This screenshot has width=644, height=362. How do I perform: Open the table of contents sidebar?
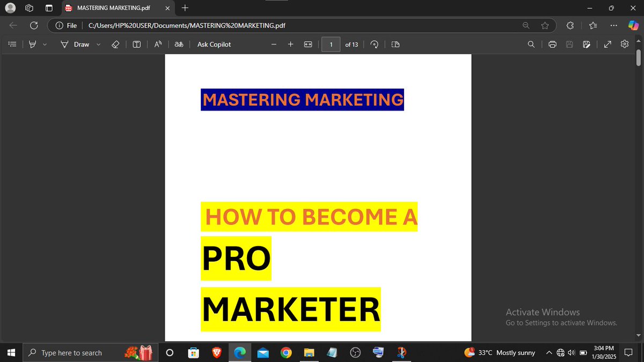pos(12,45)
